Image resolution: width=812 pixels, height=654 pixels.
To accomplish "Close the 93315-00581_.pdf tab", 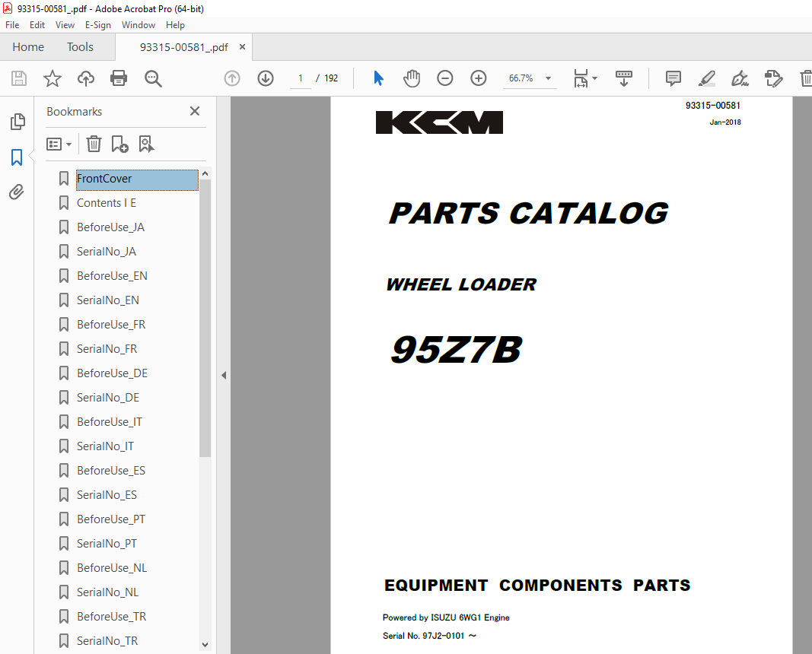I will coord(242,47).
